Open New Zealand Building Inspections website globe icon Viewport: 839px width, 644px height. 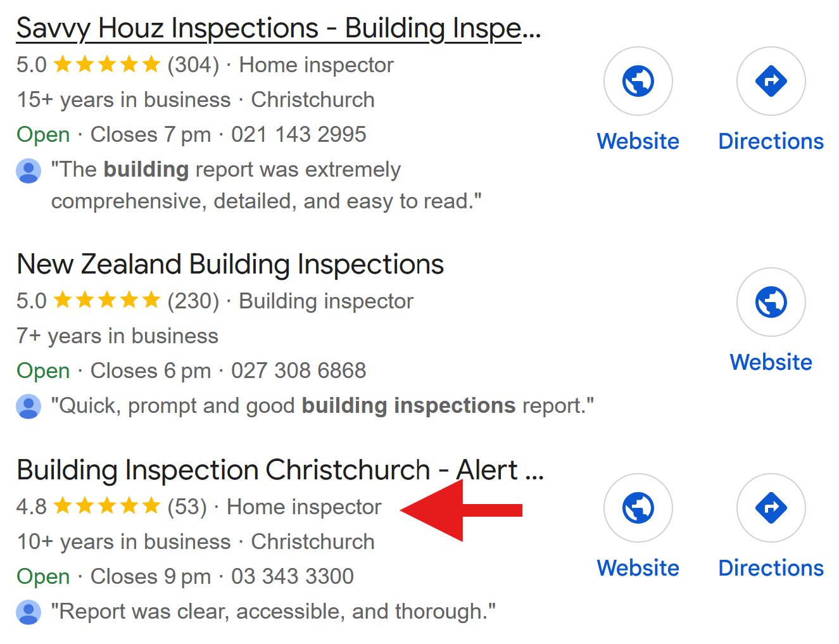(x=771, y=302)
